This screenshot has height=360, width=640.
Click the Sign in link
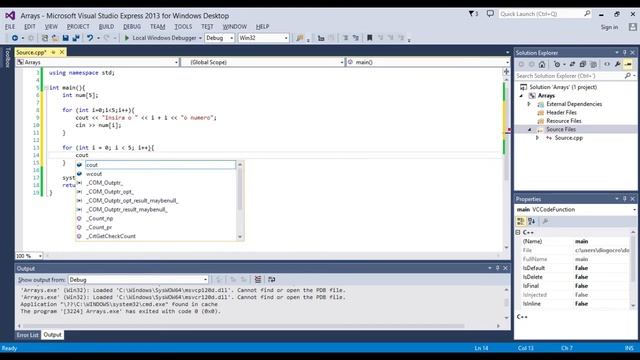(609, 27)
